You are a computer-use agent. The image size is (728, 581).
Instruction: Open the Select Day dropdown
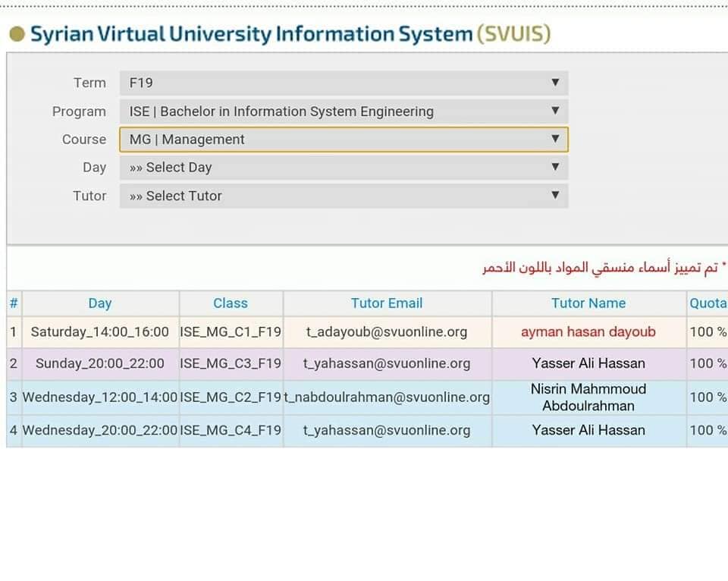tap(344, 168)
